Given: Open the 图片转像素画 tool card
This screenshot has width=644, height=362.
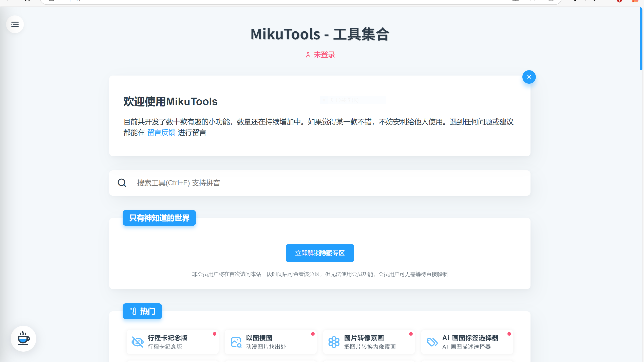Looking at the screenshot, I should point(369,342).
